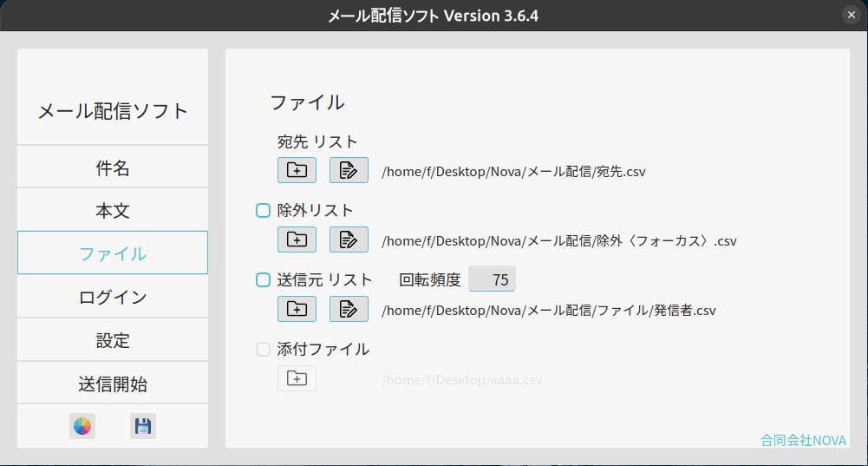Open the color theme wheel icon

(x=82, y=426)
